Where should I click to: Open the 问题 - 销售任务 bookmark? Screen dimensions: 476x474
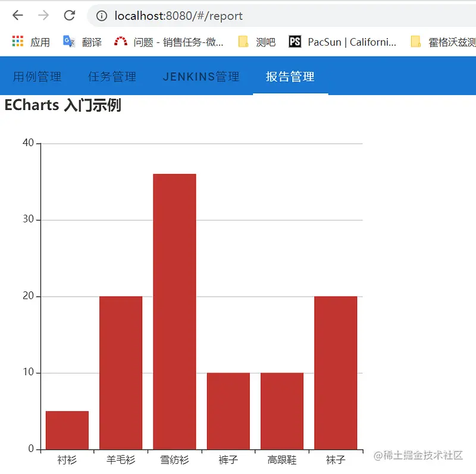(169, 42)
